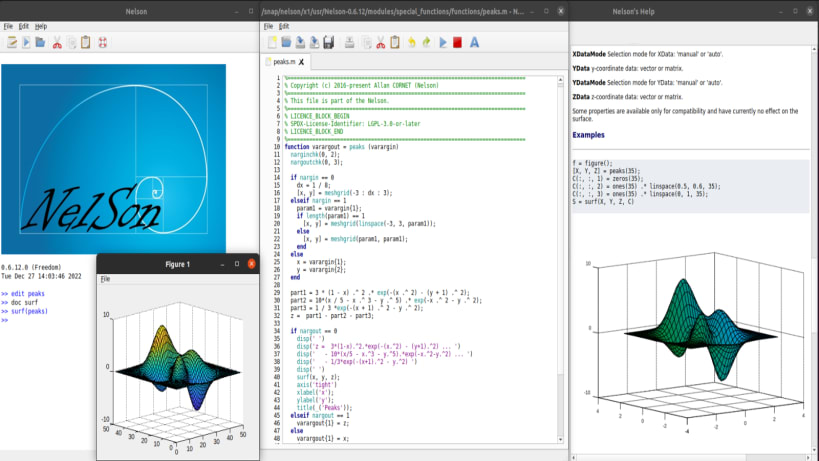Click the paste clipboard icon in Nelson console

point(86,42)
